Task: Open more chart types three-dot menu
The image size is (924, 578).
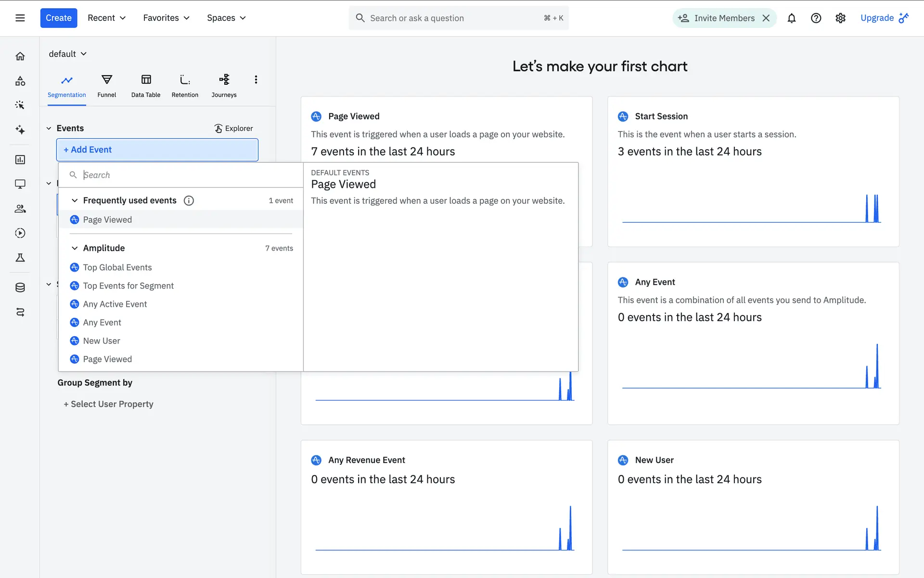Action: click(256, 79)
